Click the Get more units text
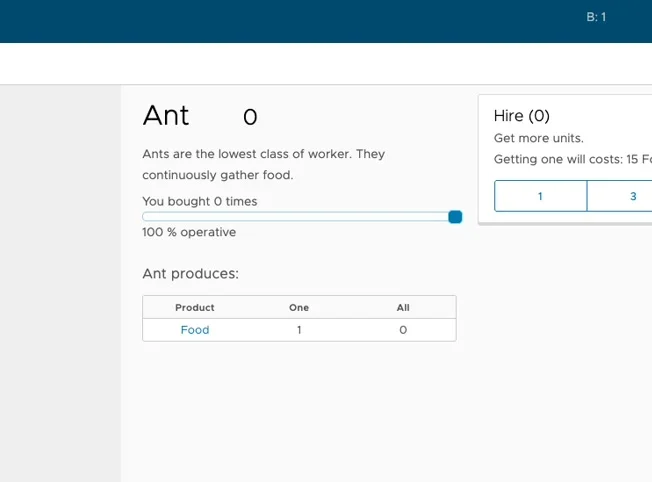This screenshot has width=652, height=482. (539, 138)
